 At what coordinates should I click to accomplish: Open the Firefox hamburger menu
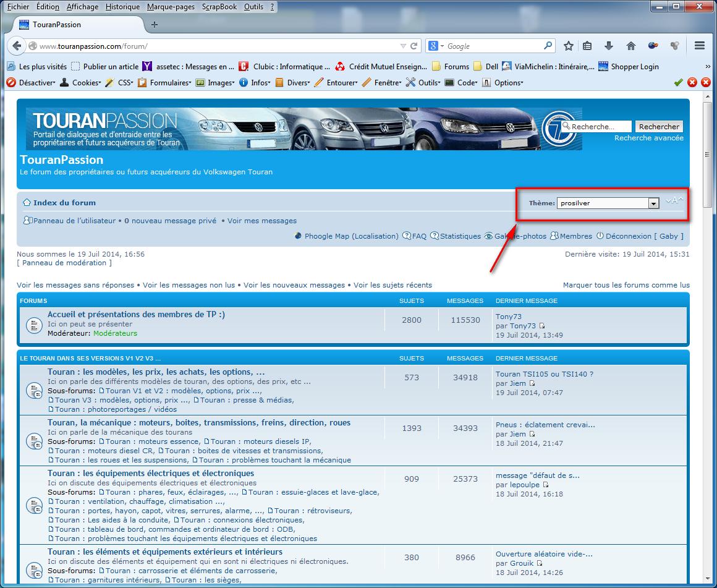pyautogui.click(x=700, y=46)
